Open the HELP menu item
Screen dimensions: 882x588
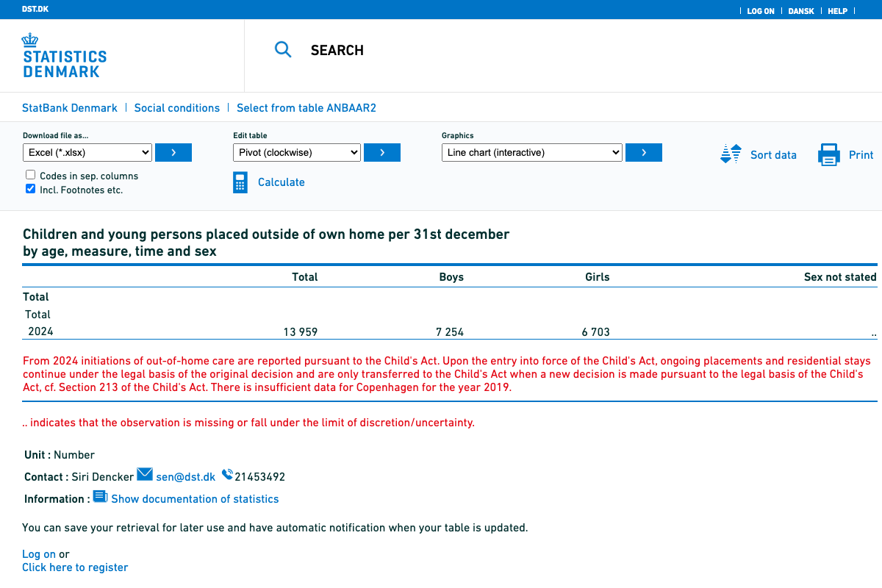click(x=837, y=11)
